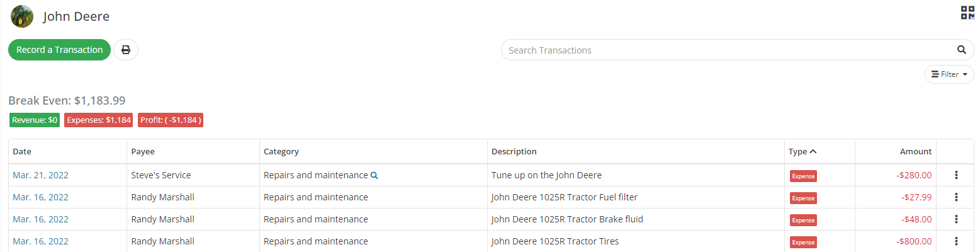This screenshot has width=980, height=252.
Task: Open the Mar. 21, 2022 transaction link
Action: (x=41, y=175)
